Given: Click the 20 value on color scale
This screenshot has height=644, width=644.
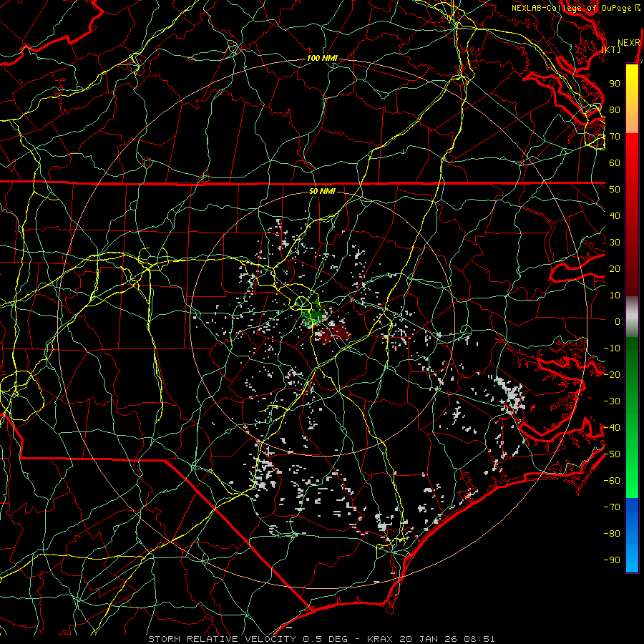Looking at the screenshot, I should tap(615, 269).
